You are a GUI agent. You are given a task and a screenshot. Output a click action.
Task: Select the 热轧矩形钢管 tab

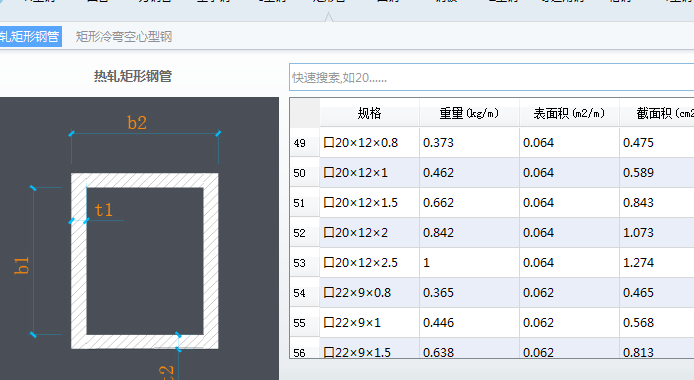click(x=30, y=36)
